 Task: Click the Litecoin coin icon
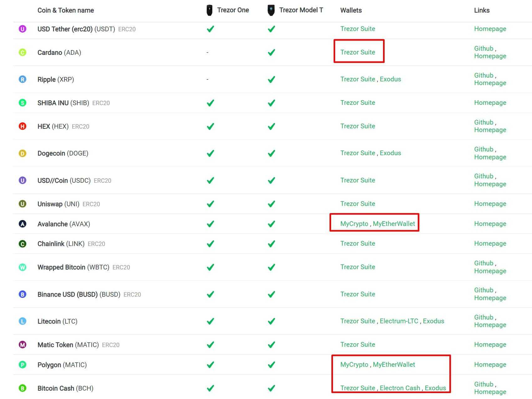click(x=22, y=321)
